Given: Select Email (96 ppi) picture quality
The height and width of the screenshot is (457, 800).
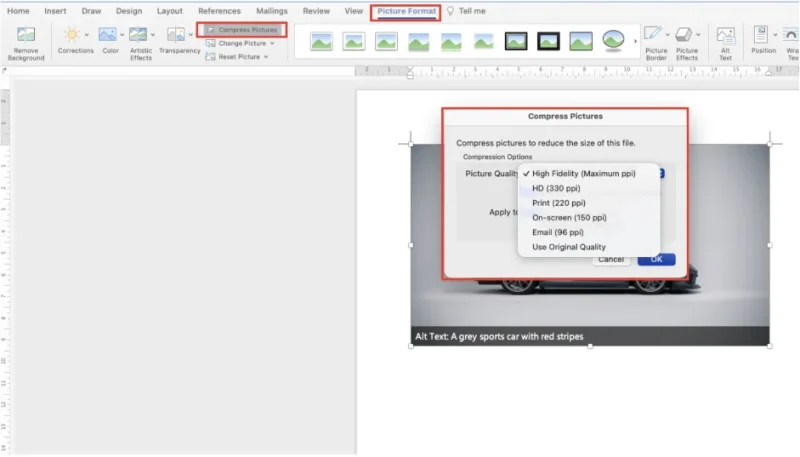Looking at the screenshot, I should click(x=557, y=232).
